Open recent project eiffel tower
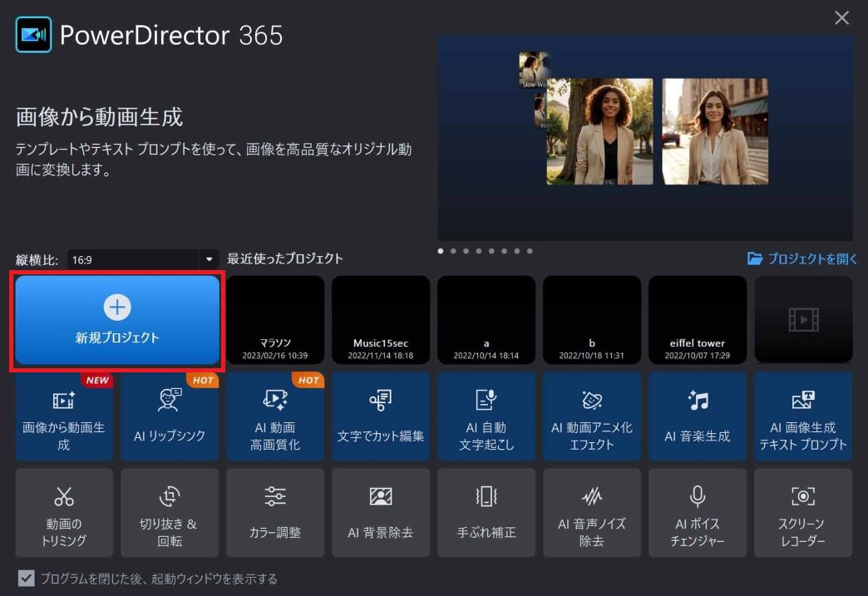Image resolution: width=868 pixels, height=596 pixels. (698, 320)
